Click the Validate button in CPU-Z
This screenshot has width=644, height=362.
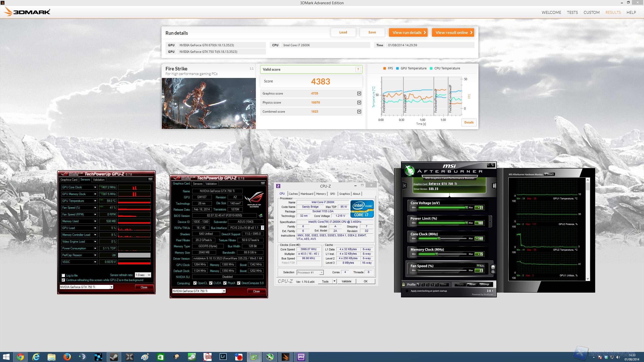(346, 281)
